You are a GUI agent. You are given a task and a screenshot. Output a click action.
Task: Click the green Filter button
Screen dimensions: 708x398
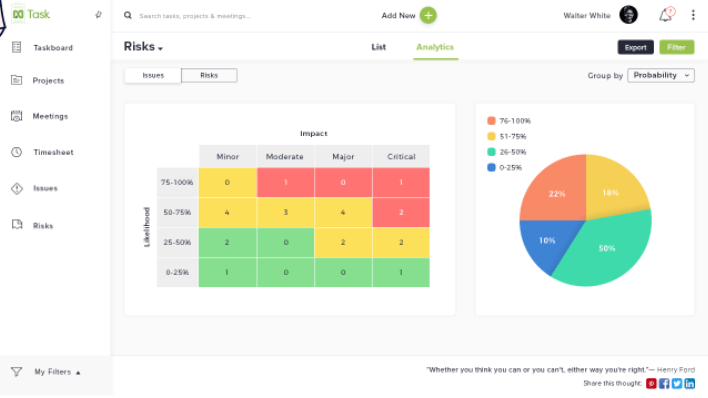click(676, 47)
